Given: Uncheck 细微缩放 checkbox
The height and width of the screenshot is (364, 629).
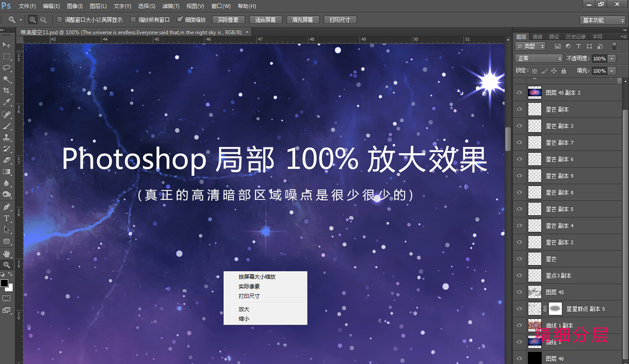Looking at the screenshot, I should click(x=179, y=20).
